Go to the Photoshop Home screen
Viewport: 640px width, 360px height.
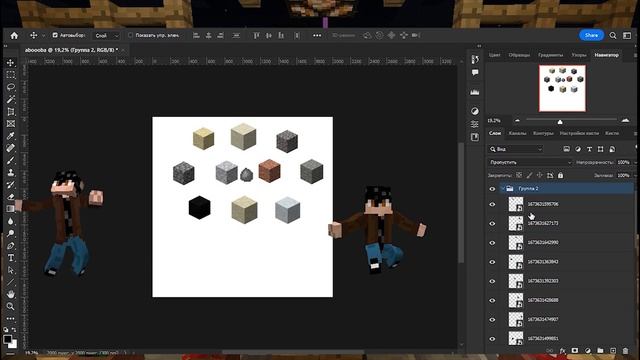14,36
